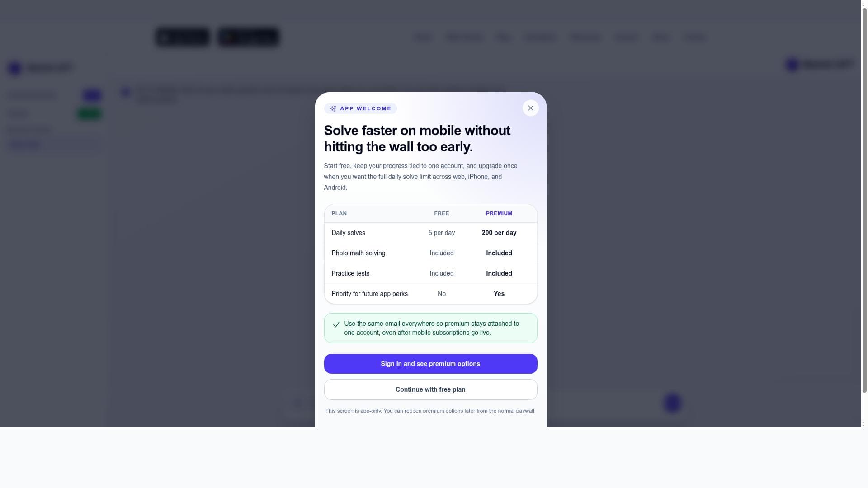The height and width of the screenshot is (488, 868).
Task: Open the first dark app store badge
Action: [x=182, y=37]
